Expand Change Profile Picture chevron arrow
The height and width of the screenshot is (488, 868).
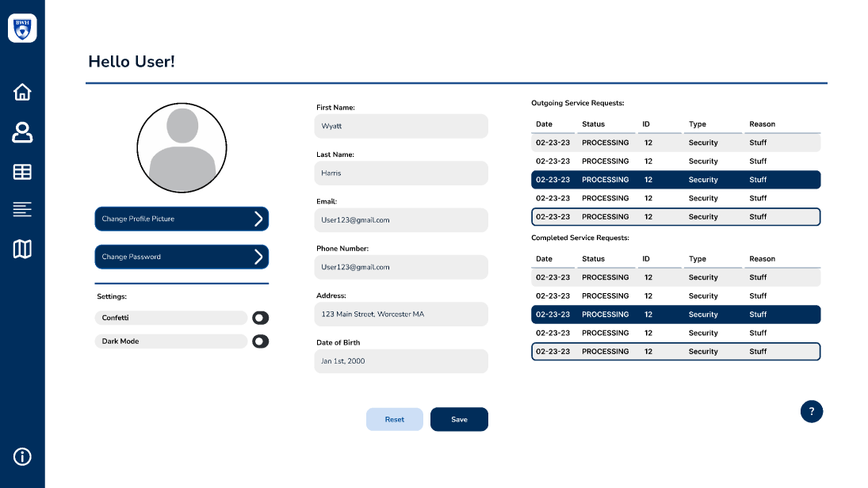[x=258, y=219]
